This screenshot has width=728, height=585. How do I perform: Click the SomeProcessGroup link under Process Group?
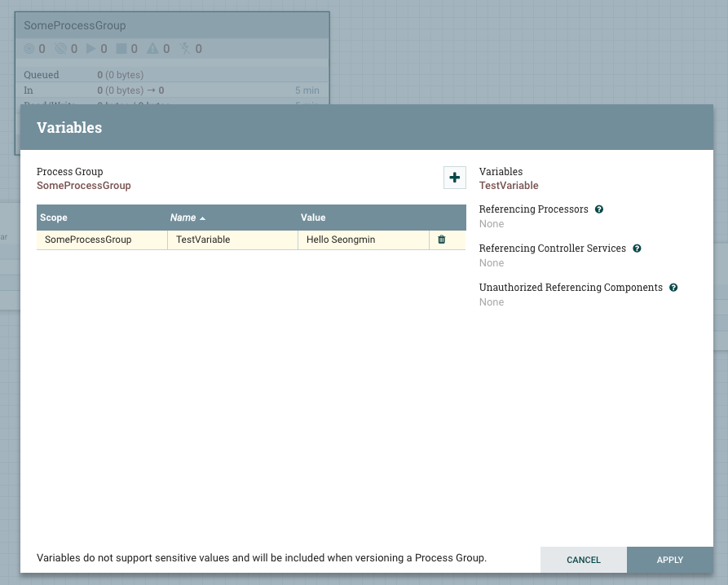point(84,186)
